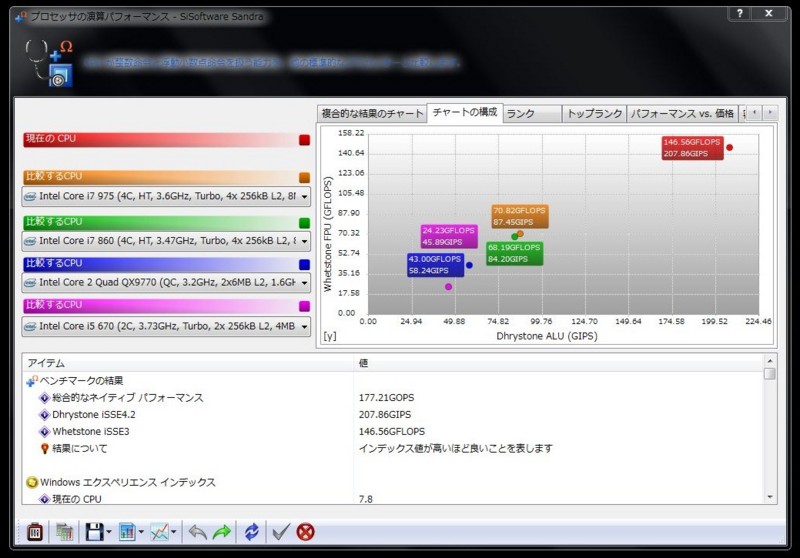The image size is (800, 558).
Task: Open the Intel Core 2 Quad QX9770 dropdown
Action: coord(166,282)
